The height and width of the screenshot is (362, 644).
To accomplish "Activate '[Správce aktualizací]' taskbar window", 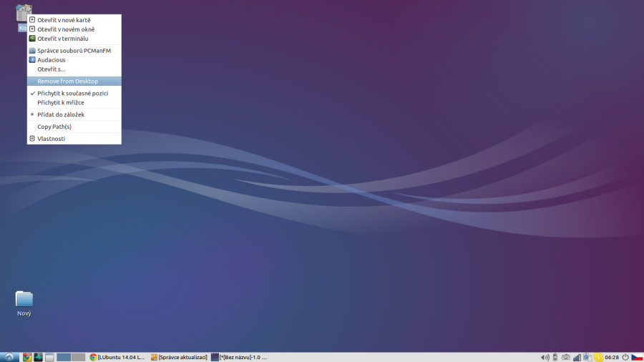I will (x=179, y=357).
